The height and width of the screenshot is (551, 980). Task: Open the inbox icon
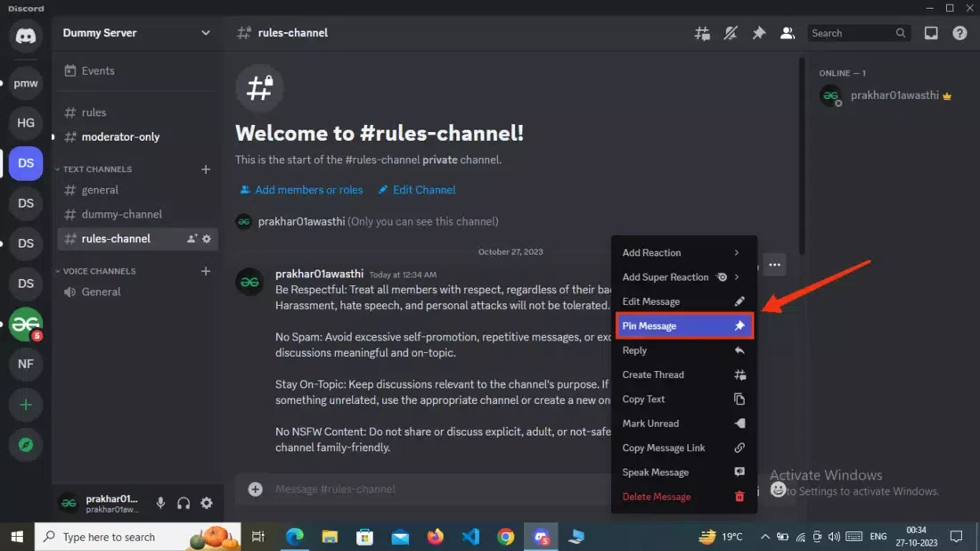coord(931,33)
